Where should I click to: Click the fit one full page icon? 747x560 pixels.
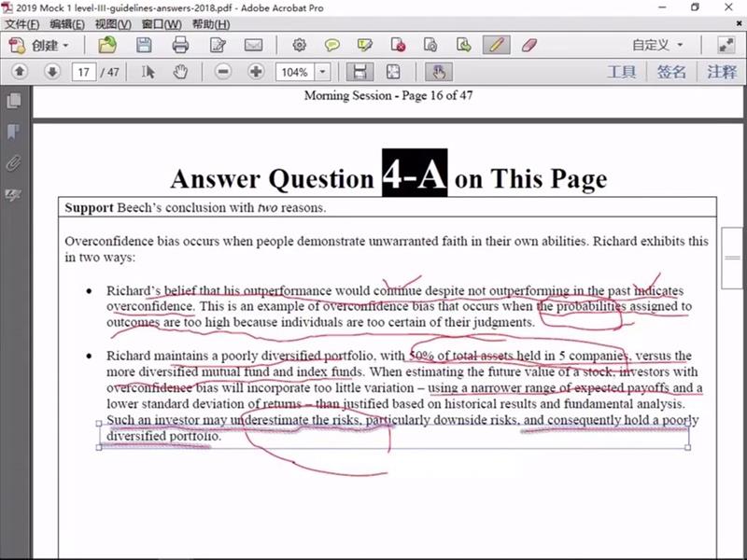(393, 72)
